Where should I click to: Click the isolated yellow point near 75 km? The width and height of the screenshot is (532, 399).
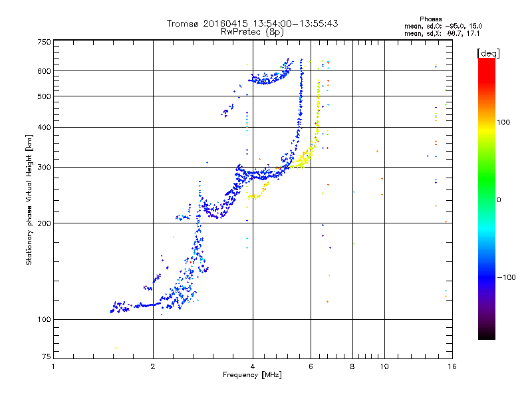click(x=116, y=348)
